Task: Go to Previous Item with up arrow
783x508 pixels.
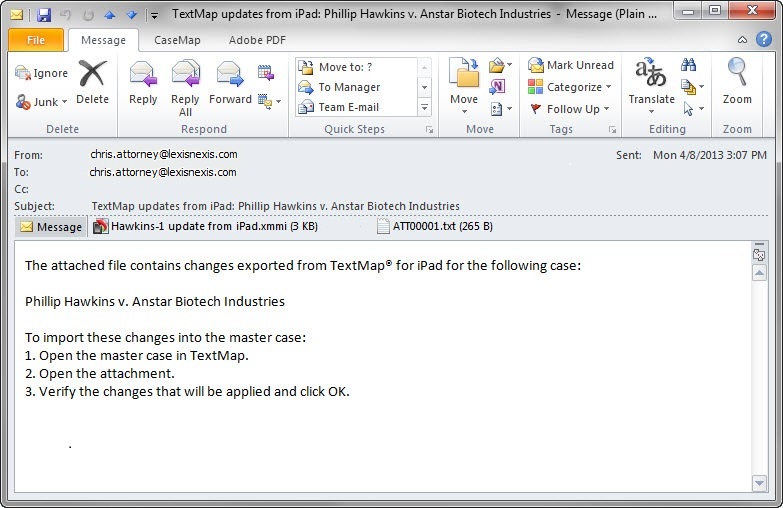Action: pyautogui.click(x=109, y=15)
